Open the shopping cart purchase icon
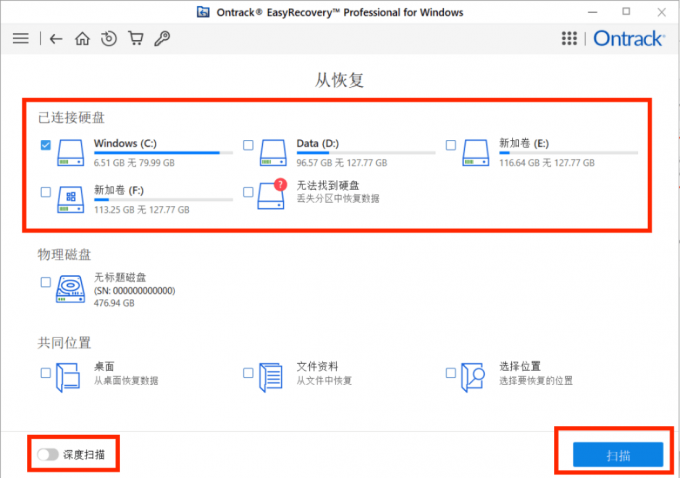 coord(136,38)
